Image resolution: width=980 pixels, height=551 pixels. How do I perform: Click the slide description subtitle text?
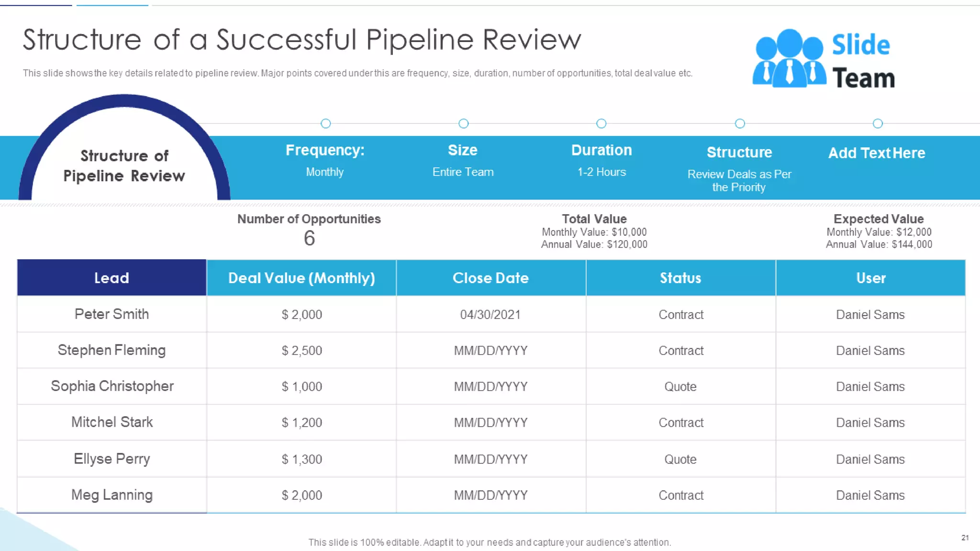tap(357, 73)
